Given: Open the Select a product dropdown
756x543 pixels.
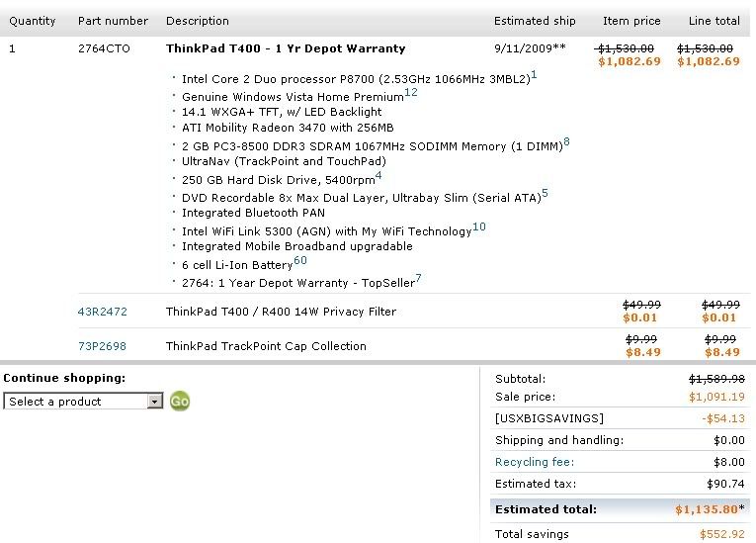Looking at the screenshot, I should click(83, 402).
